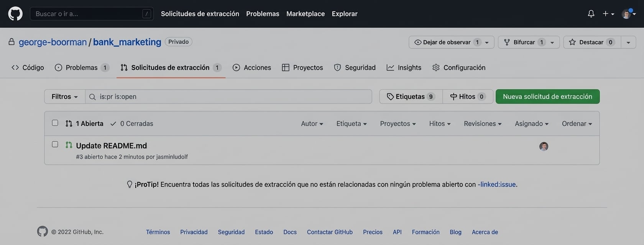Click the private repository lock icon
The image size is (644, 245).
[11, 42]
